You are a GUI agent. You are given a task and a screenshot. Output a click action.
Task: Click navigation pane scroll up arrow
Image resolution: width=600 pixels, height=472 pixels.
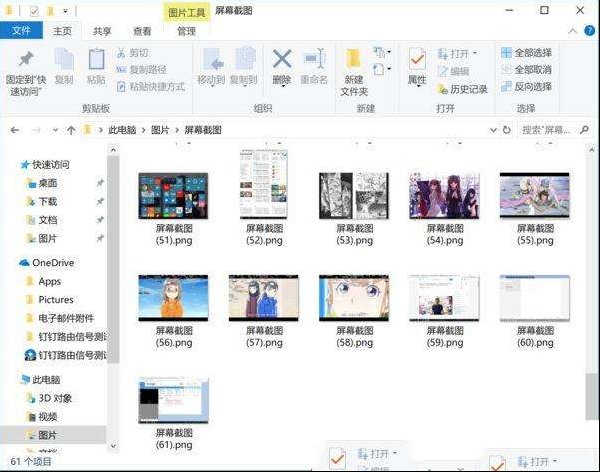pos(113,150)
